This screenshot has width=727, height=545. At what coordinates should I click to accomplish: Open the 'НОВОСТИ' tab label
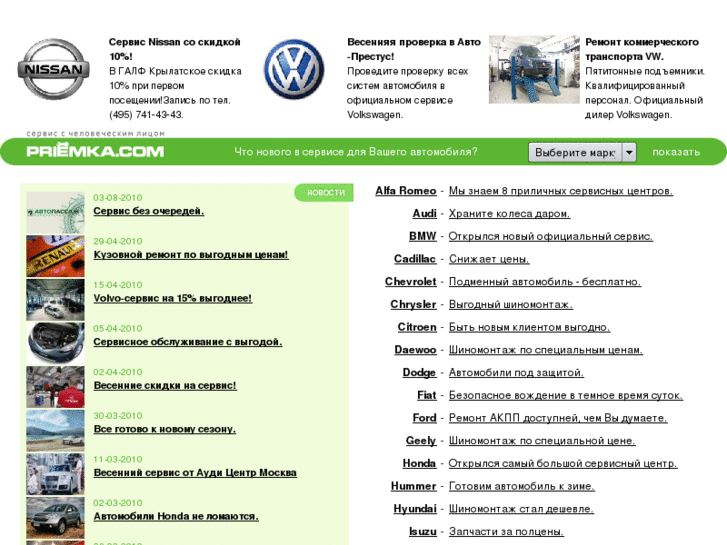coord(325,192)
